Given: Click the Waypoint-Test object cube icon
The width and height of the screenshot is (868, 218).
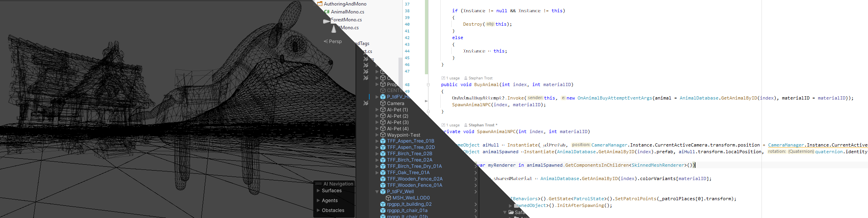Looking at the screenshot, I should pos(382,135).
